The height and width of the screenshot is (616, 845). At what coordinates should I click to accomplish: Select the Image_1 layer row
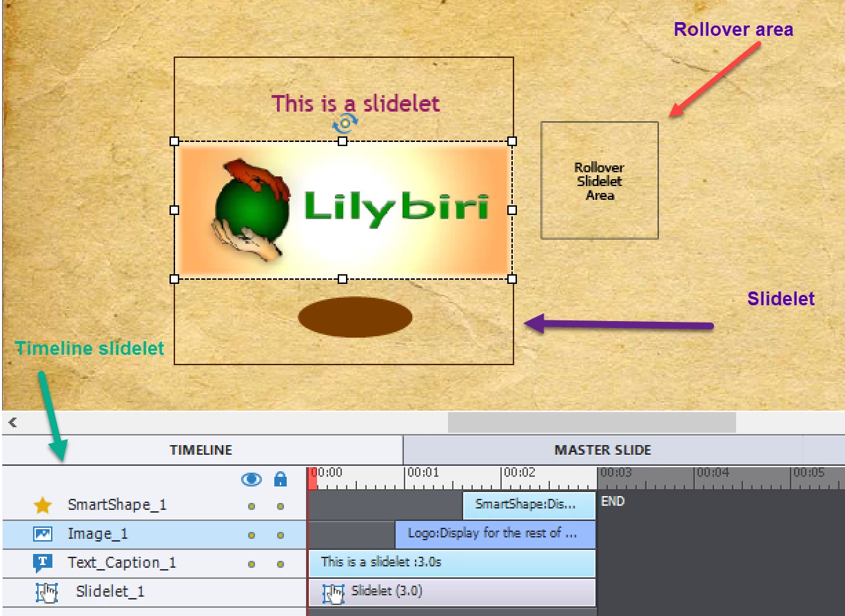pyautogui.click(x=154, y=534)
